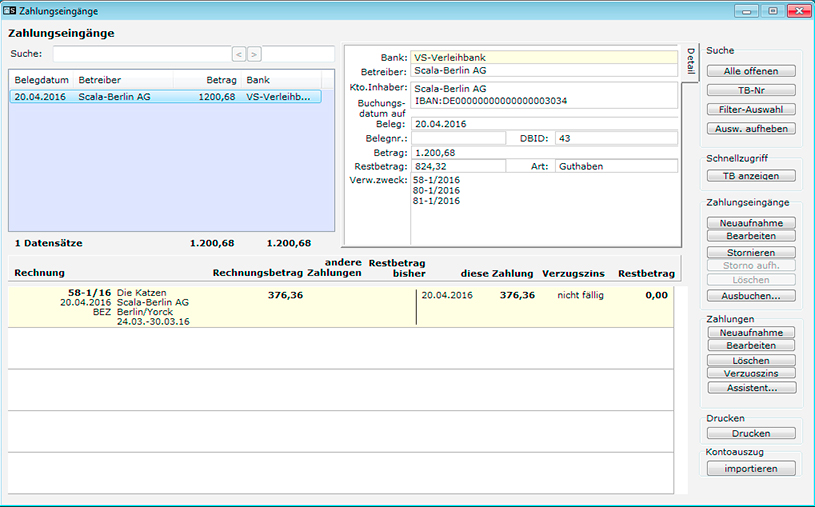
Task: Import a Kontoauszug with importieren
Action: coord(750,468)
